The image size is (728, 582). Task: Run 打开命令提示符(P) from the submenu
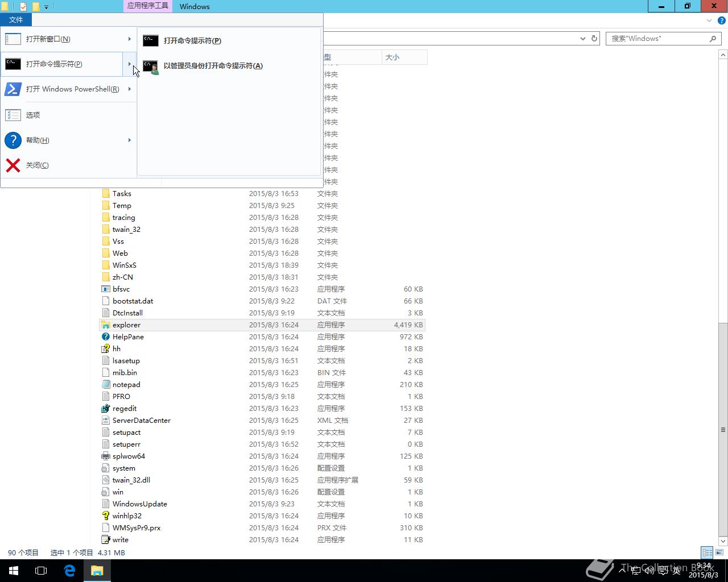[229, 41]
